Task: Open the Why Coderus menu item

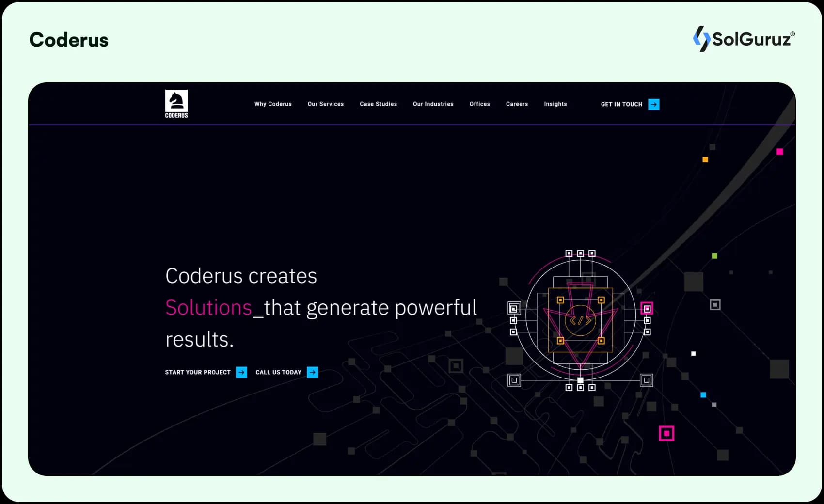Action: [273, 104]
